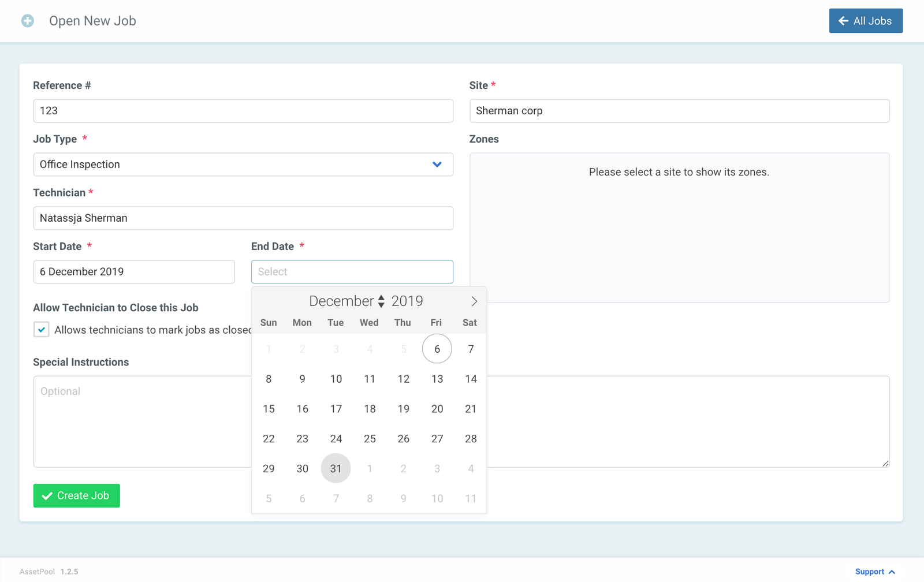Select December 6 in calendar
924x582 pixels.
[437, 349]
